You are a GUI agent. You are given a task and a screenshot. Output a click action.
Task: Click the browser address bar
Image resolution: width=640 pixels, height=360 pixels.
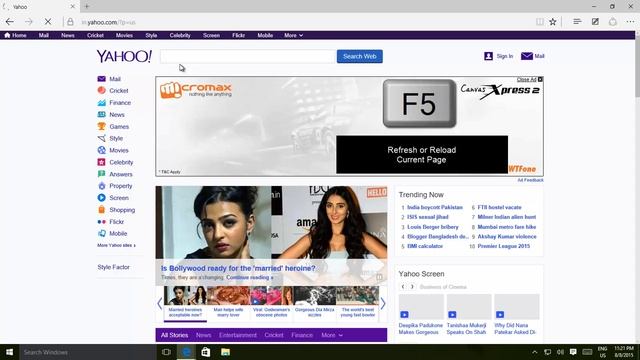(302, 22)
